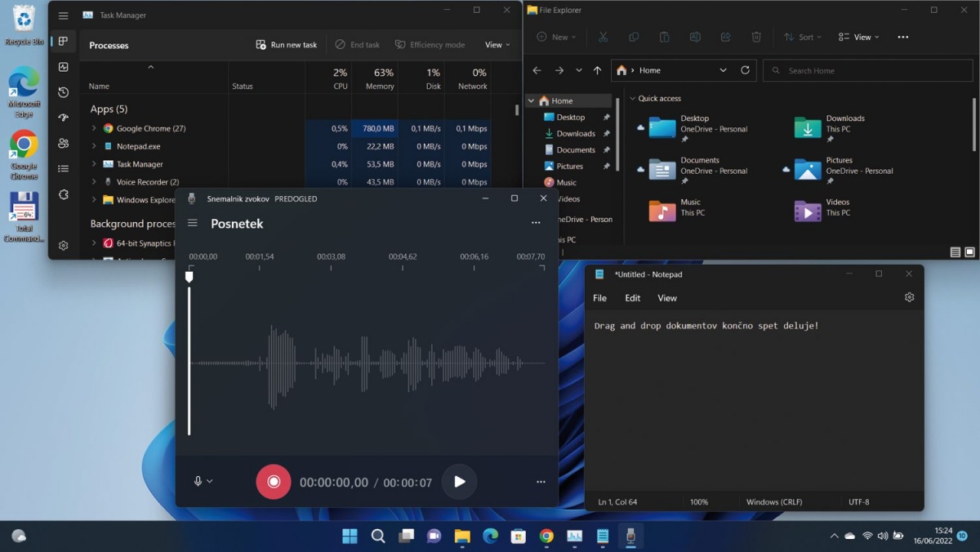Open the bottom-right more options in Voice Recorder
This screenshot has width=980, height=552.
[x=541, y=482]
